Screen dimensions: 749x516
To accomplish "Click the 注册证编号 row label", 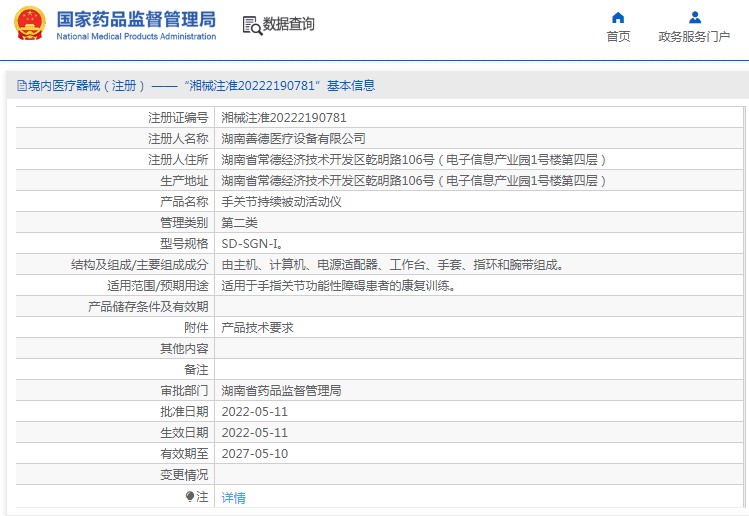I will 178,118.
